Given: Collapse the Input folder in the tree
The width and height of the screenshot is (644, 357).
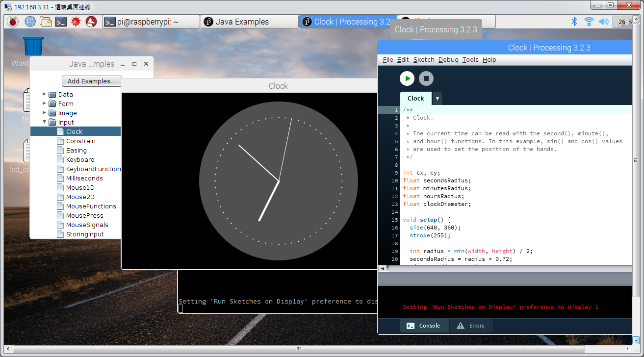Looking at the screenshot, I should coord(45,122).
